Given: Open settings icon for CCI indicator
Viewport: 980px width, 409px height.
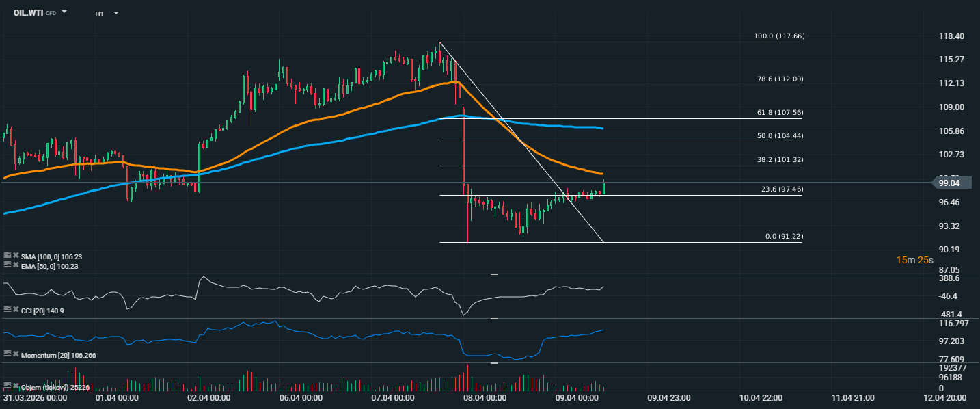Looking at the screenshot, I should click(x=7, y=311).
